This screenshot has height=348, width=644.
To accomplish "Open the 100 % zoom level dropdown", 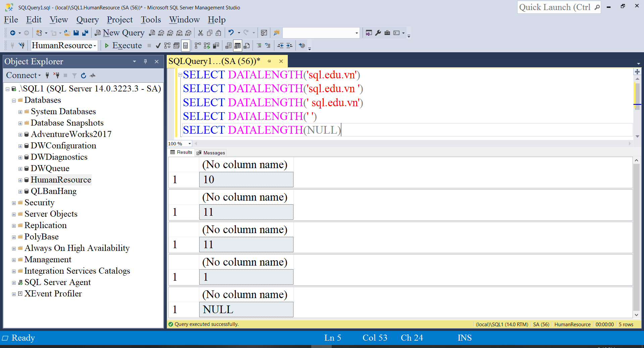I will coord(190,144).
